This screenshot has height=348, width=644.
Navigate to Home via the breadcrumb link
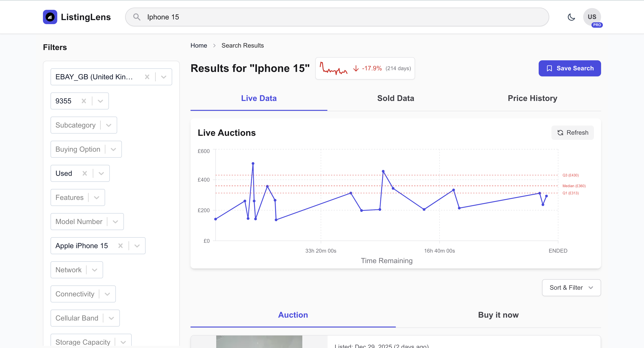[199, 45]
